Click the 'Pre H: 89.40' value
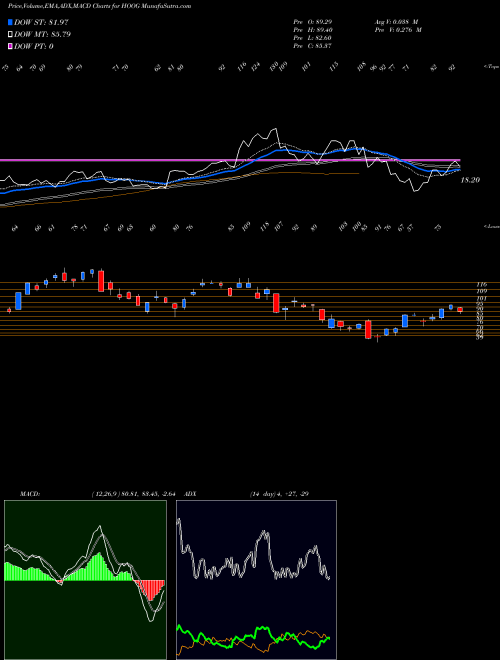The width and height of the screenshot is (500, 660). click(x=313, y=30)
